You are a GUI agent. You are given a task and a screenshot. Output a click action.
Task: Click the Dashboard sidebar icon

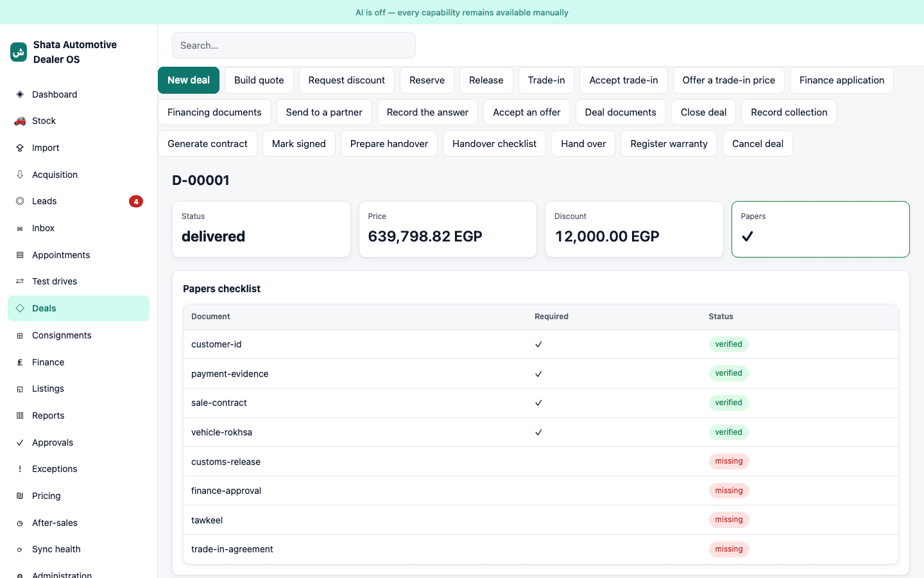pyautogui.click(x=20, y=94)
